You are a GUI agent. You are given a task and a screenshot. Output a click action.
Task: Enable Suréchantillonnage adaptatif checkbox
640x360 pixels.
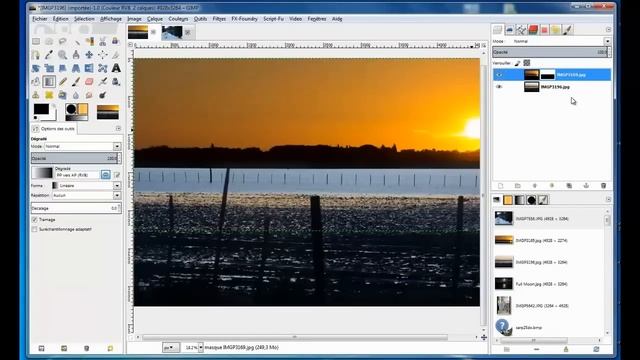point(35,229)
